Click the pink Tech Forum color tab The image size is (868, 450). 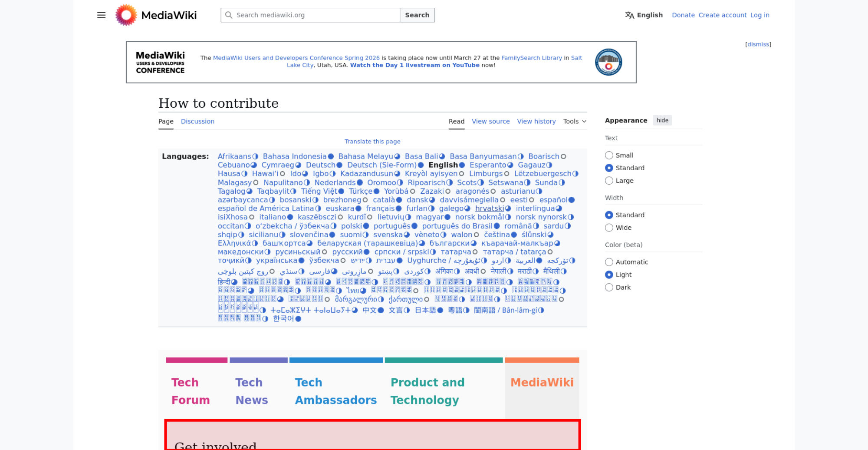click(x=196, y=360)
